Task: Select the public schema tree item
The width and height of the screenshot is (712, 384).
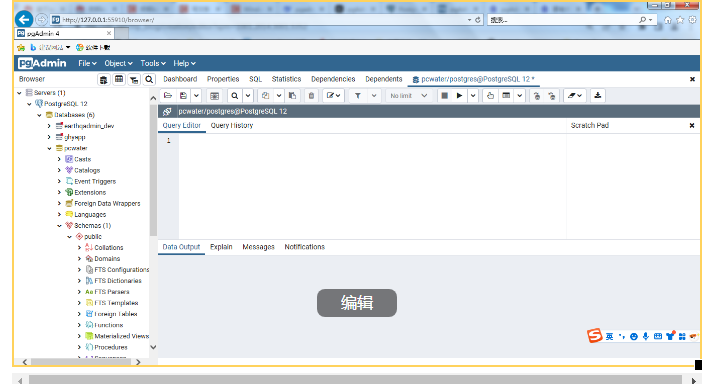Action: [x=93, y=237]
